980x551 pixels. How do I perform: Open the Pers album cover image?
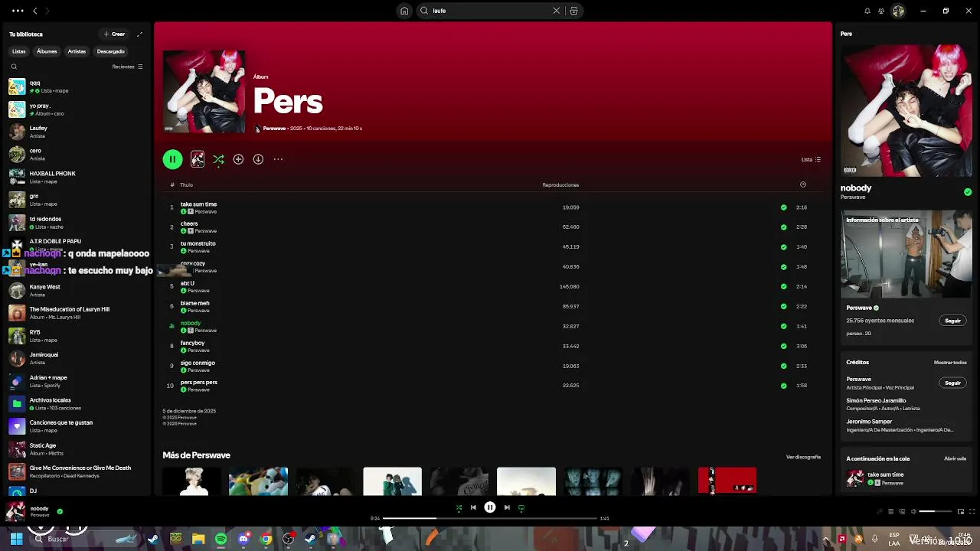tap(204, 92)
